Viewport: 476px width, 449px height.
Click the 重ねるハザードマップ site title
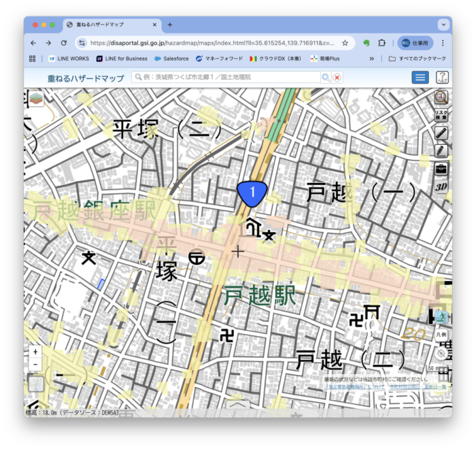click(86, 78)
